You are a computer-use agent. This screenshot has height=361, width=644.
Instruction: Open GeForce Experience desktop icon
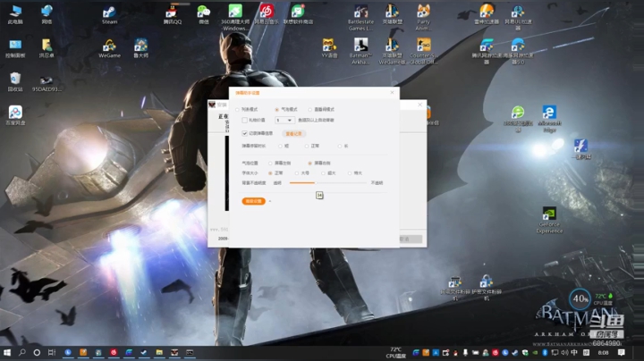(x=549, y=221)
